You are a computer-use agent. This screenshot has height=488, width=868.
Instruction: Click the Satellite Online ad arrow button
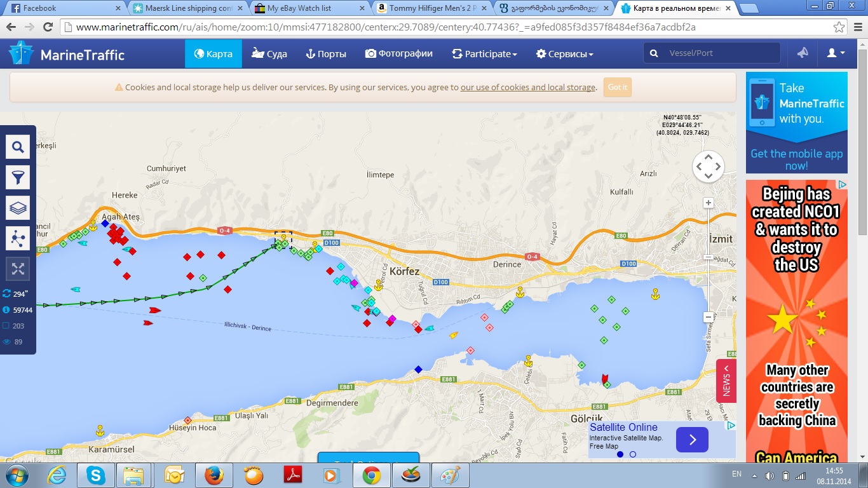tap(692, 440)
